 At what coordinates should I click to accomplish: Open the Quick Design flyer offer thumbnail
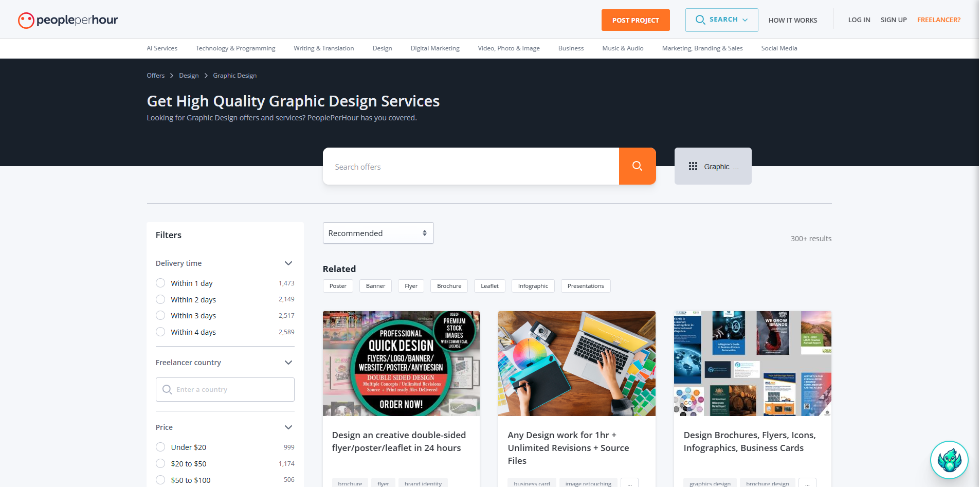point(401,363)
